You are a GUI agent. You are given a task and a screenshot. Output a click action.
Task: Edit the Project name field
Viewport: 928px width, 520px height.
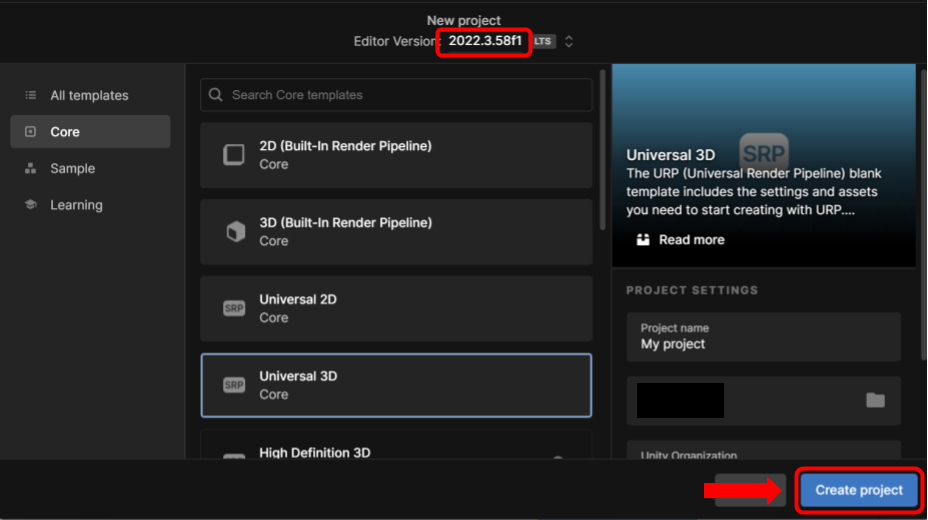tap(763, 337)
